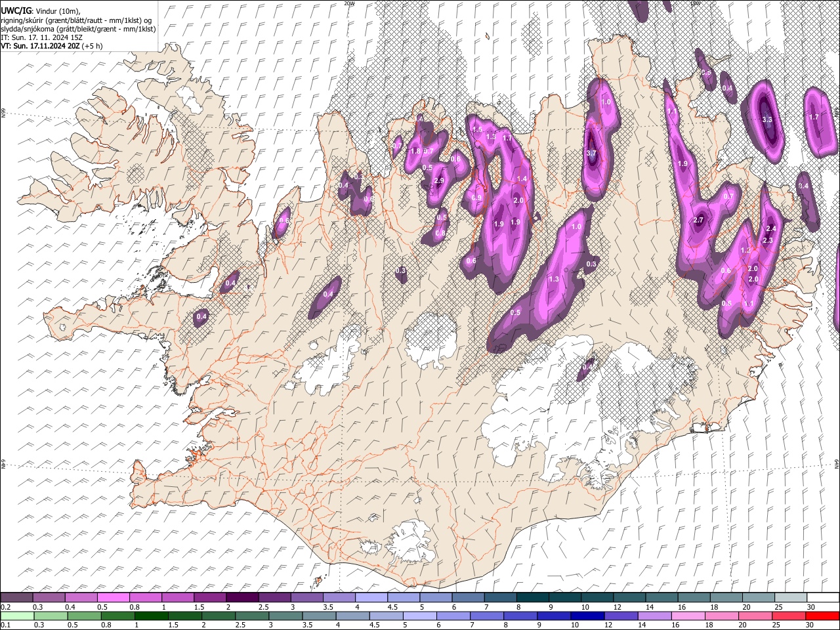Select the 30 red swatch in the rain scale
Screen dimensions: 840x630
tap(822, 616)
